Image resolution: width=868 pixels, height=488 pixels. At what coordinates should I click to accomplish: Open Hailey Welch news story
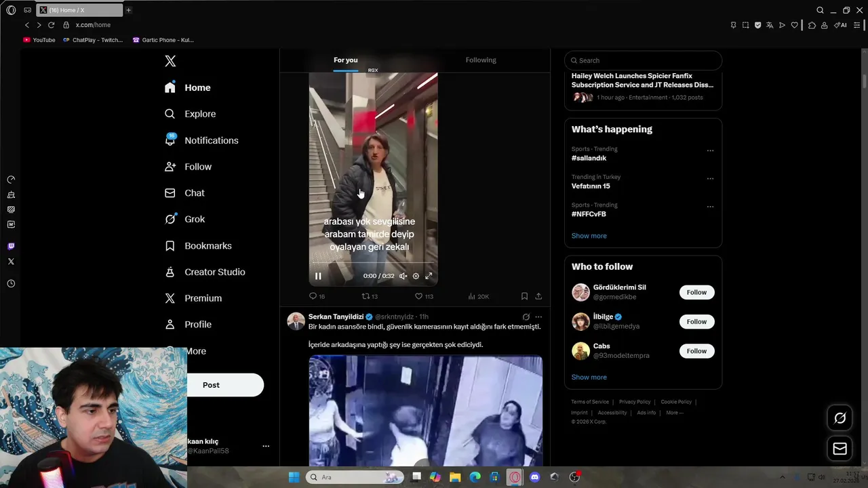(x=643, y=81)
